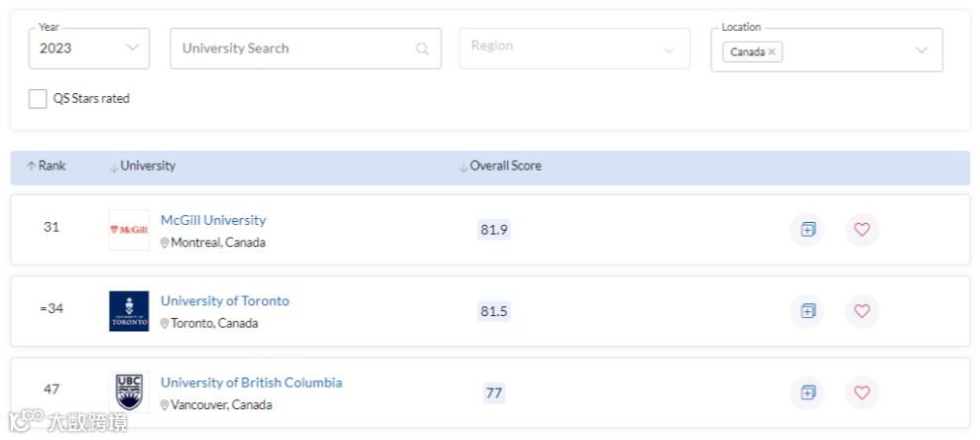Click rank number 31
Screen dimensions: 980x440
point(52,227)
